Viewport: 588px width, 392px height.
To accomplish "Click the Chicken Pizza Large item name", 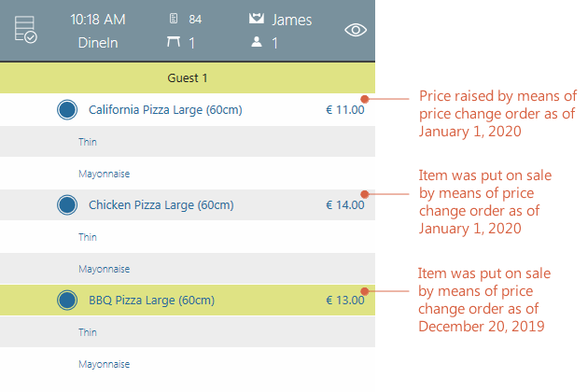I will 161,205.
